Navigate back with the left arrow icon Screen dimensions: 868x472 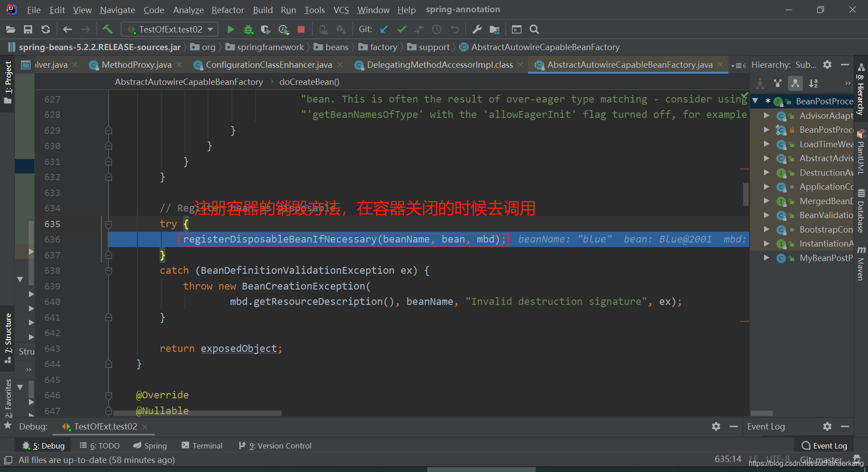coord(67,29)
